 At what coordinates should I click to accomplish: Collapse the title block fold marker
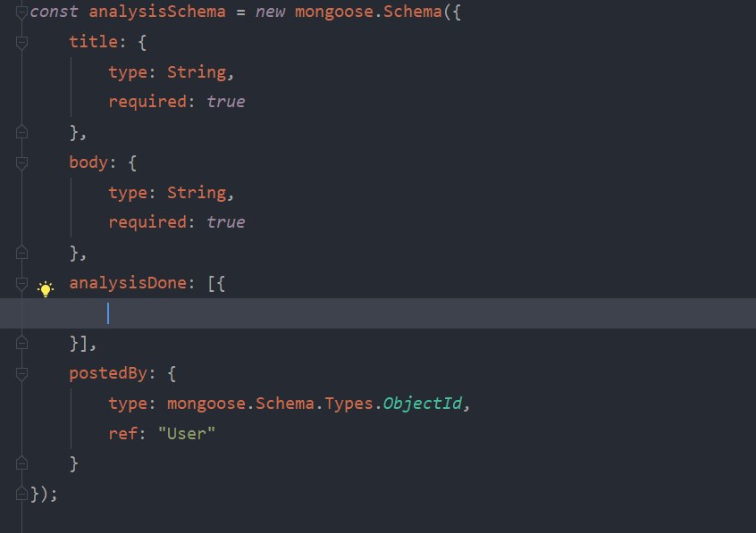click(21, 43)
